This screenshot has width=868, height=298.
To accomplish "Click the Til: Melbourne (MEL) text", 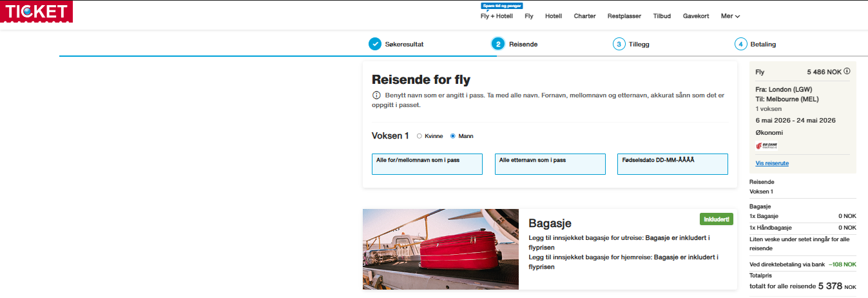I will click(x=787, y=99).
